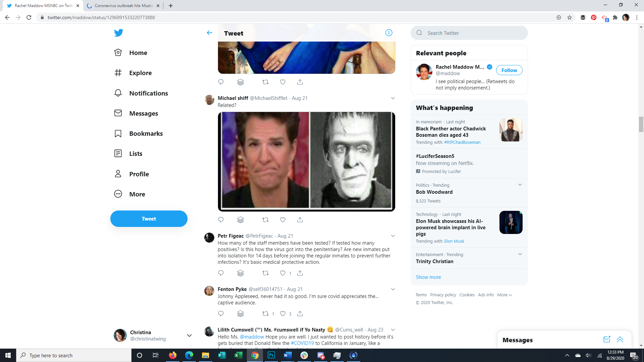The width and height of the screenshot is (644, 362).
Task: Click Buffer layers icon under Michael shiff's tweet
Action: coord(240,220)
